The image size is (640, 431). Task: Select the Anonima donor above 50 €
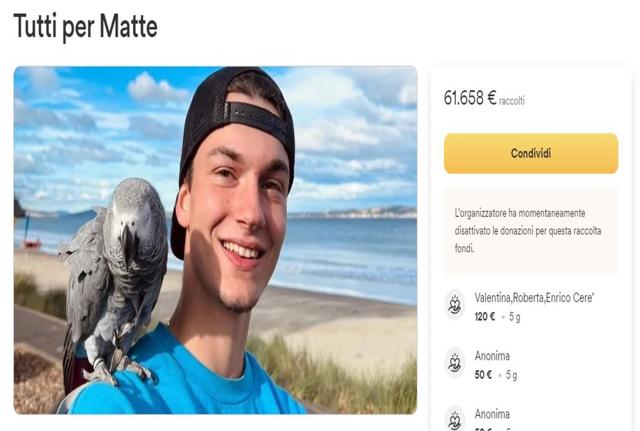pos(492,356)
